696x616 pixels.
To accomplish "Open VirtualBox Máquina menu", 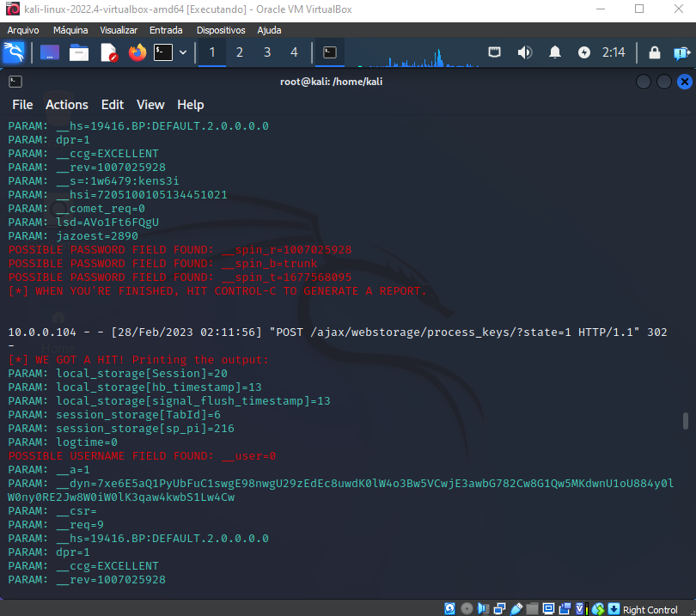I will (x=70, y=30).
